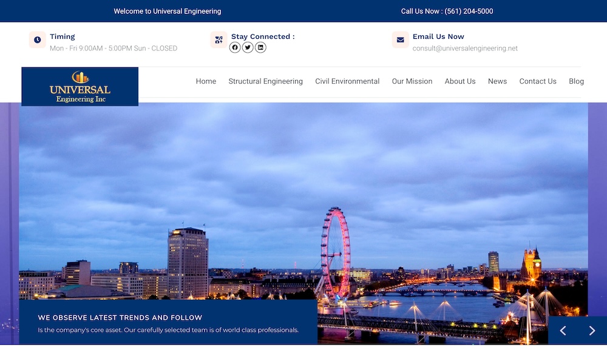Open the Home menu item
Screen dimensions: 607x364
206,81
